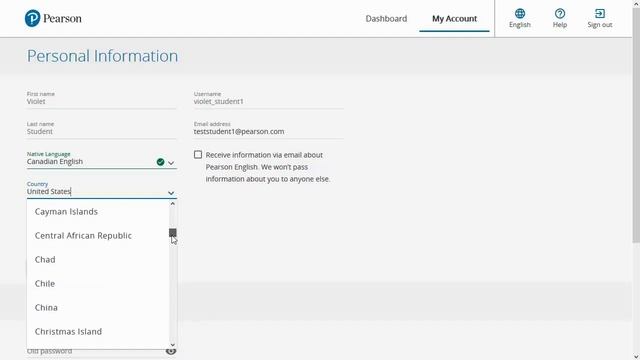This screenshot has height=360, width=640.
Task: Expand the Native Language dropdown arrow
Action: [x=171, y=163]
